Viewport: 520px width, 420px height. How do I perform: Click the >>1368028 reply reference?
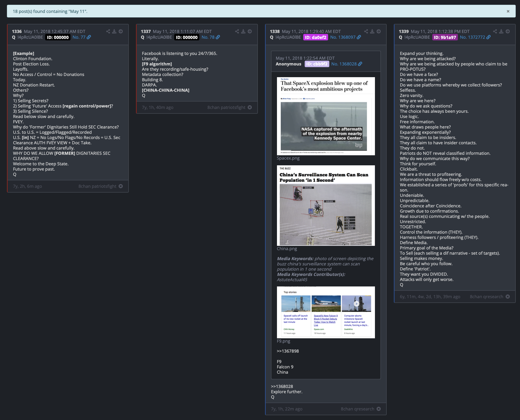[282, 387]
